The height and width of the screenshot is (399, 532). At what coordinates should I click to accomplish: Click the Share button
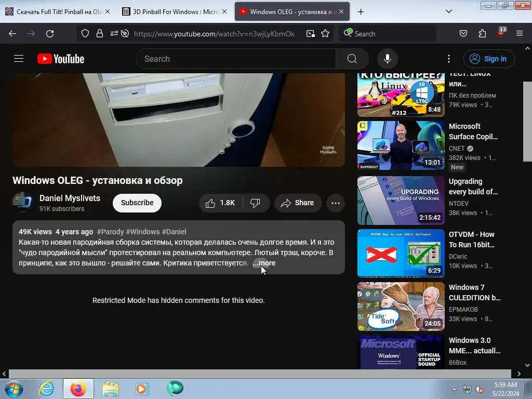pos(298,203)
